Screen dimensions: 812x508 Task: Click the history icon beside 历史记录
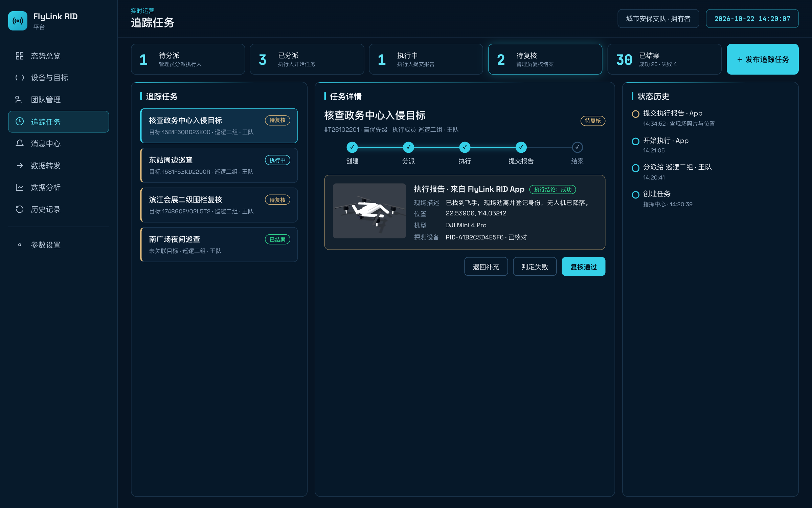pyautogui.click(x=20, y=209)
